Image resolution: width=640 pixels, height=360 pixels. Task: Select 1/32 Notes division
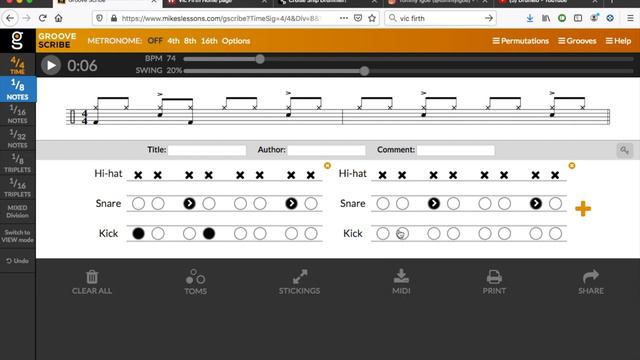coord(18,139)
